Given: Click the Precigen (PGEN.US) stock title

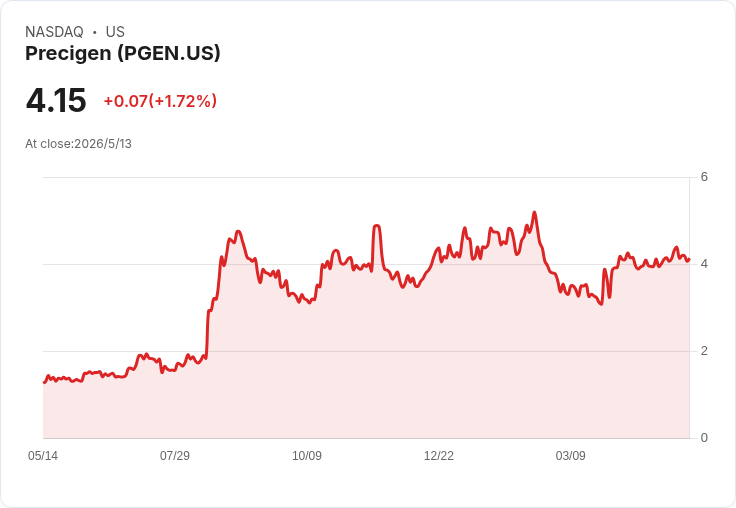Looking at the screenshot, I should click(123, 53).
